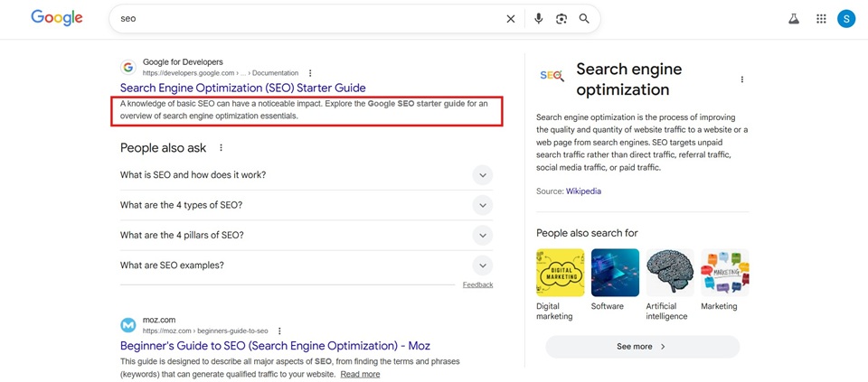The width and height of the screenshot is (868, 382).
Task: Expand 'What is SEO and how does it work?'
Action: pos(307,175)
